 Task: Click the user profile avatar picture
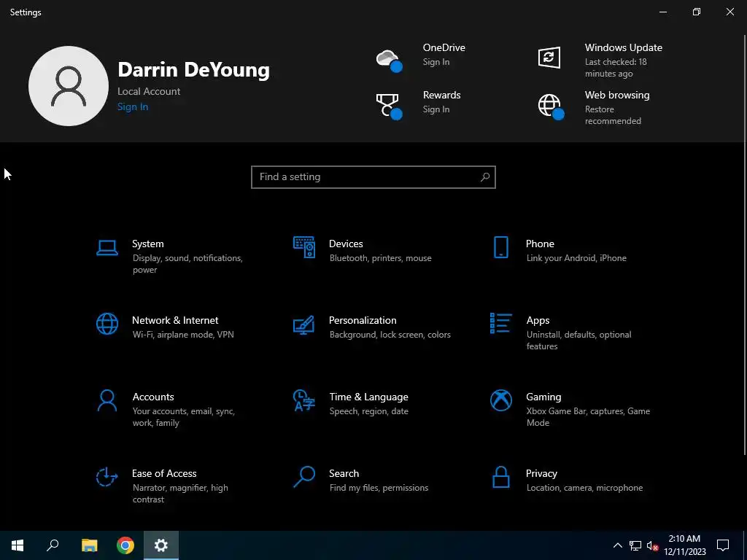[69, 86]
